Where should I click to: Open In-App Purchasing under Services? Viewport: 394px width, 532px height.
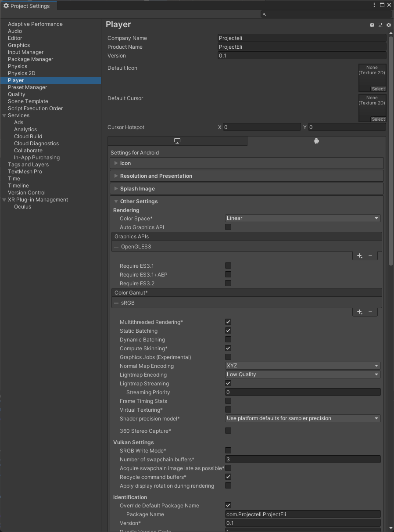point(37,158)
